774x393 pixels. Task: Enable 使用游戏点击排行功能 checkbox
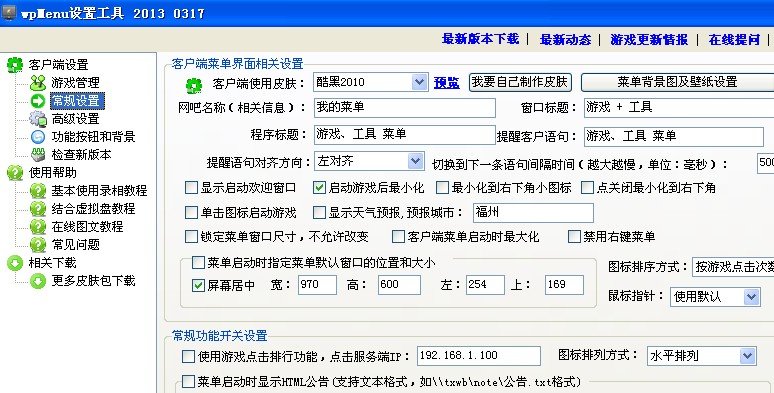point(188,356)
